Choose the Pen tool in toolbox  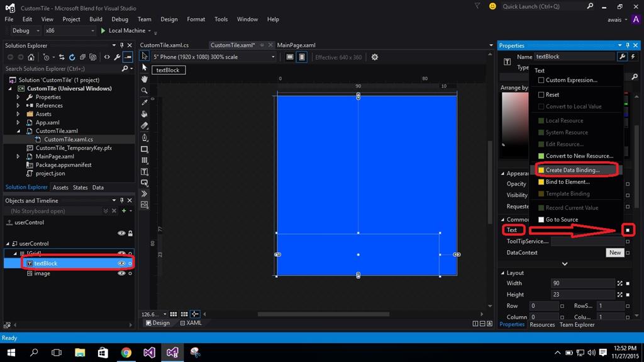point(145,137)
